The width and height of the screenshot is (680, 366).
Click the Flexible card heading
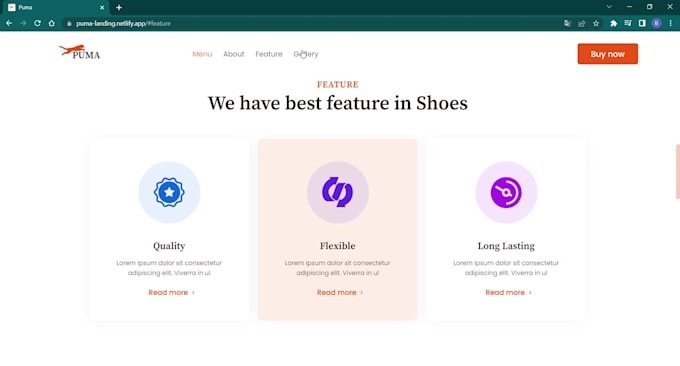(337, 246)
